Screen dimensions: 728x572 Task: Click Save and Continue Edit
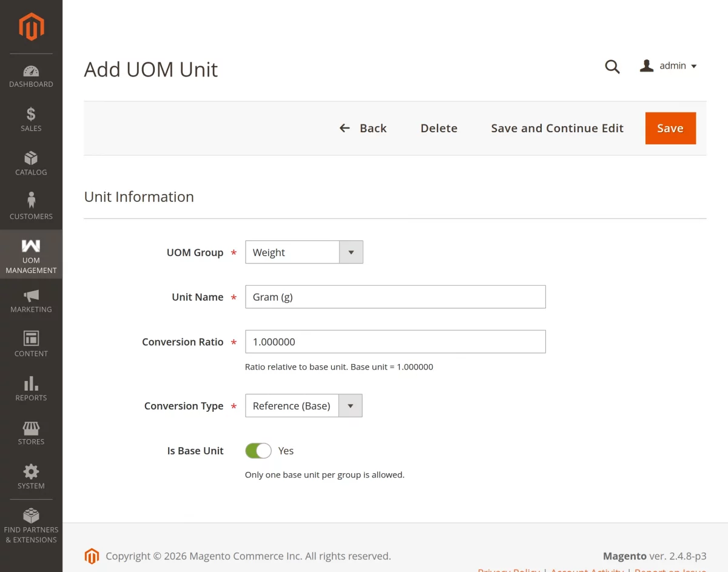(x=557, y=128)
